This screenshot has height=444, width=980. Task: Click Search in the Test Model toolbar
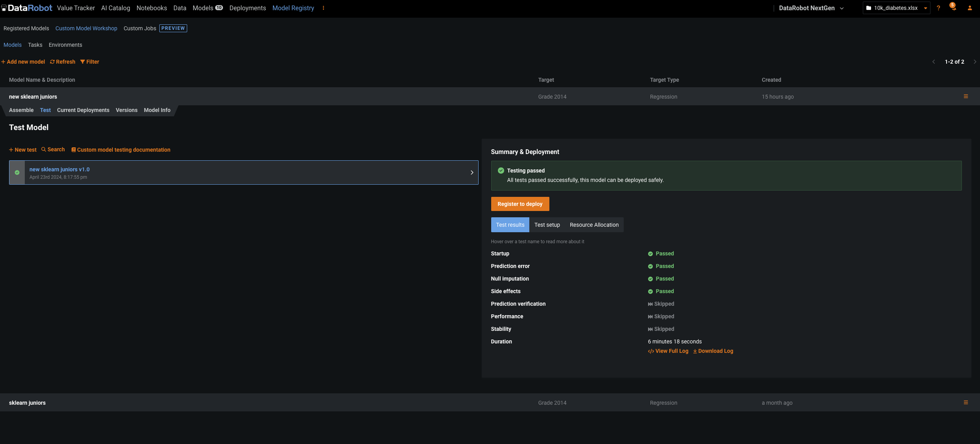[53, 150]
